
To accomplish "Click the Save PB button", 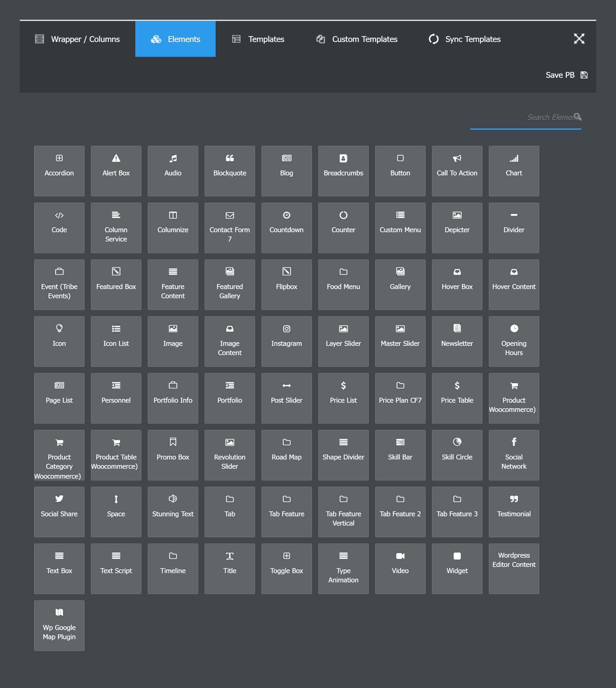I will coord(566,75).
